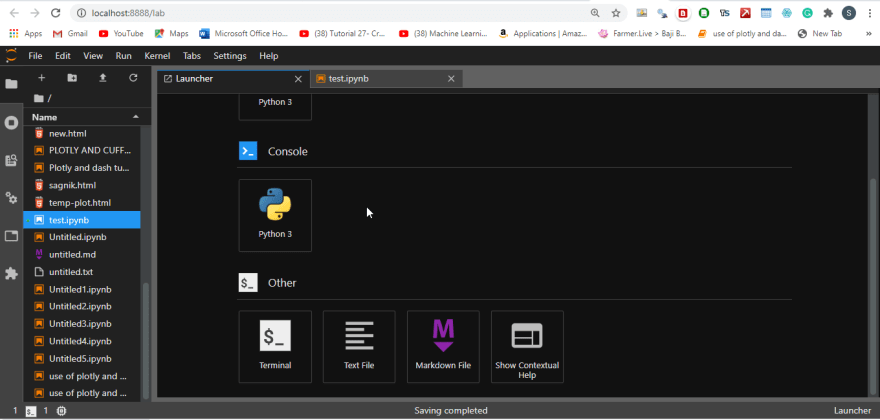Open Maps bookmark
The image size is (880, 420).
172,34
